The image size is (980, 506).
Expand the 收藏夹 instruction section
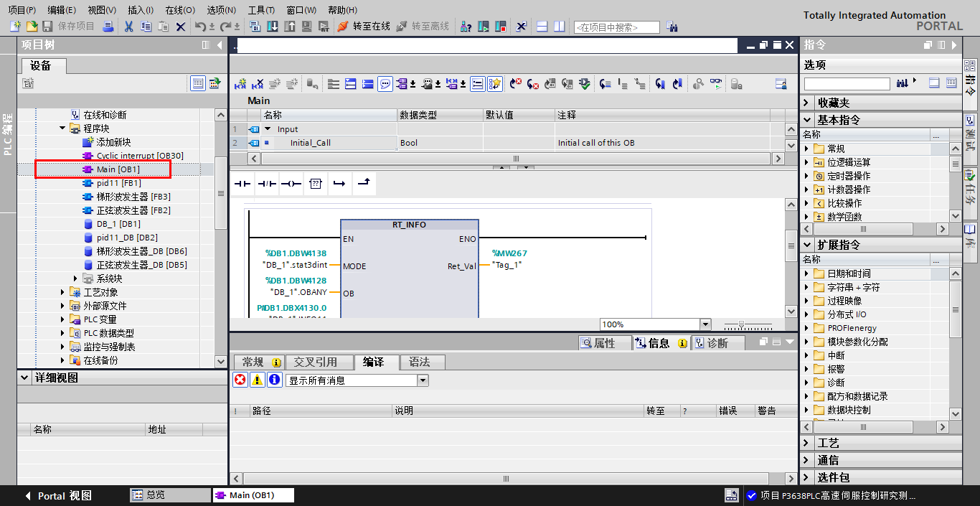pyautogui.click(x=807, y=103)
